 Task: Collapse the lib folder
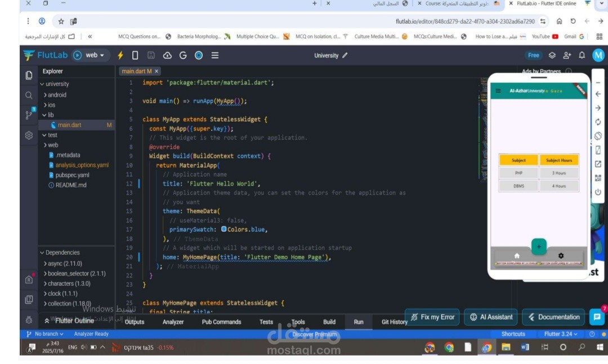click(48, 115)
